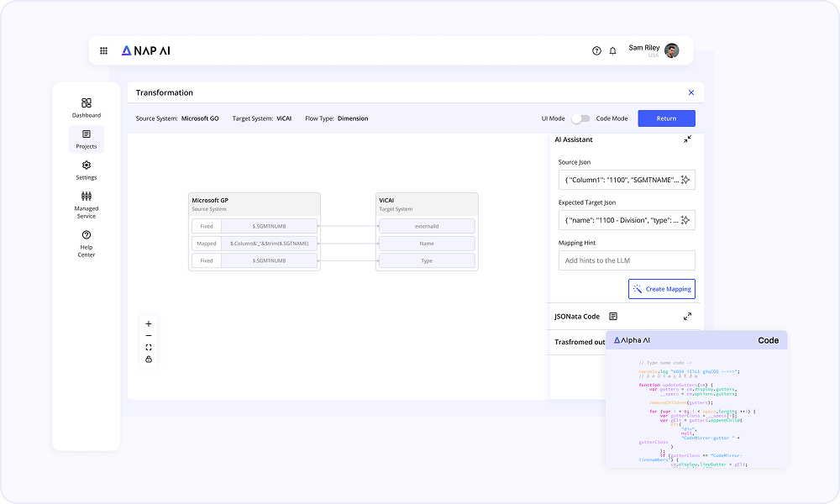Open Projects in sidebar
Screen dimensions: 840x504
point(87,139)
